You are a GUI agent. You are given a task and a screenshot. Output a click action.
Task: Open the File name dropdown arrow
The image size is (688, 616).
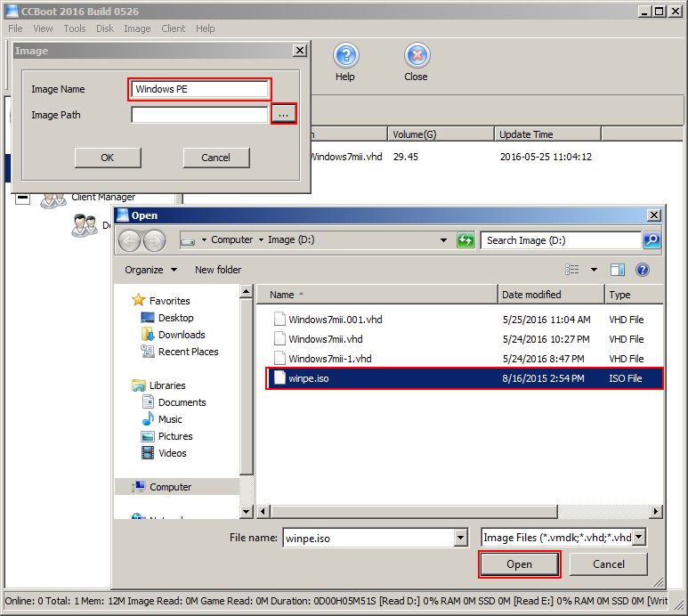point(460,538)
